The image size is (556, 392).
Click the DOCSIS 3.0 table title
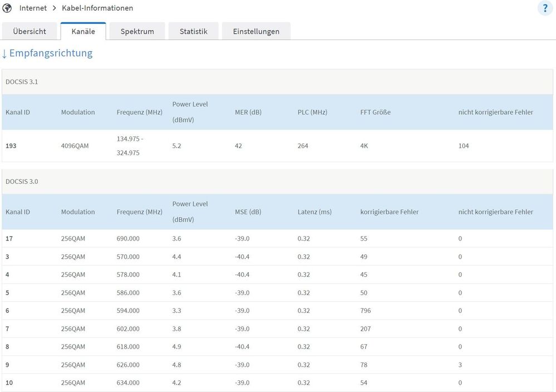tap(22, 182)
